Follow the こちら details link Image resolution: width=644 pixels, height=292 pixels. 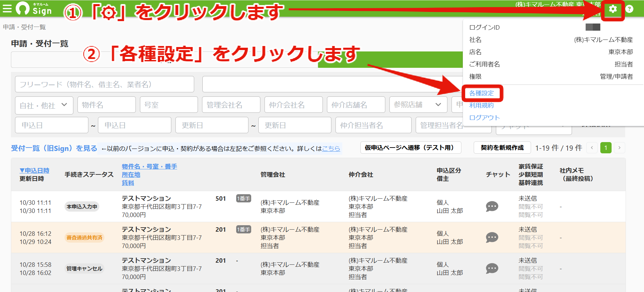coord(331,149)
